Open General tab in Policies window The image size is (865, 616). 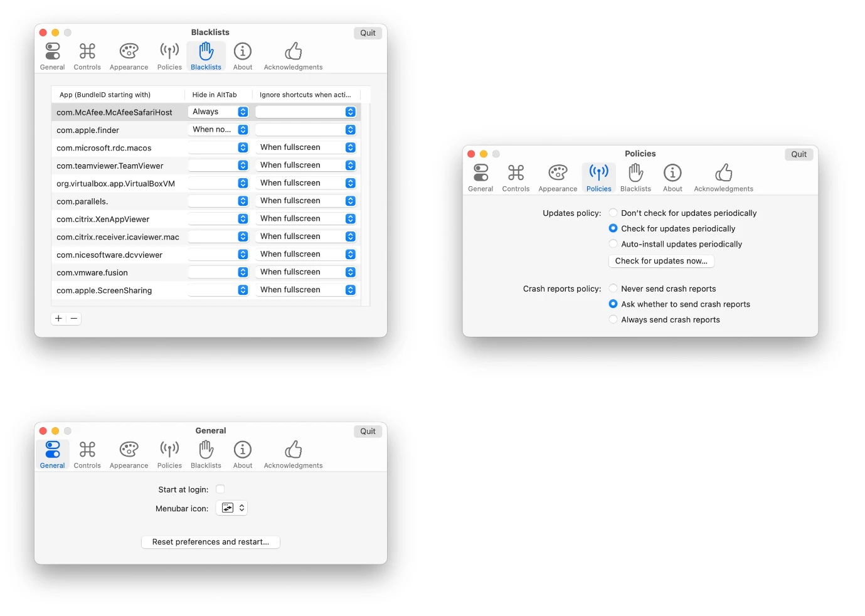[480, 178]
